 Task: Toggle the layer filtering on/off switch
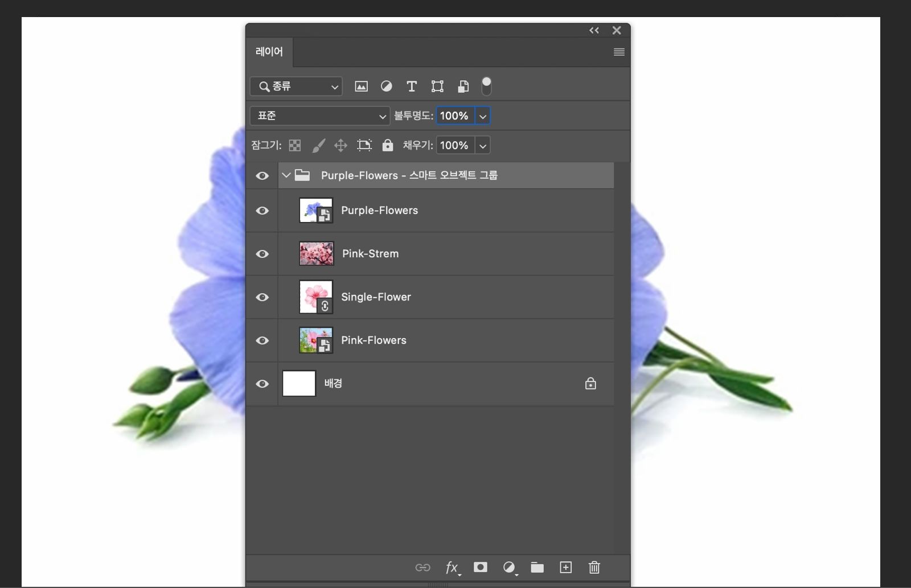coord(486,86)
